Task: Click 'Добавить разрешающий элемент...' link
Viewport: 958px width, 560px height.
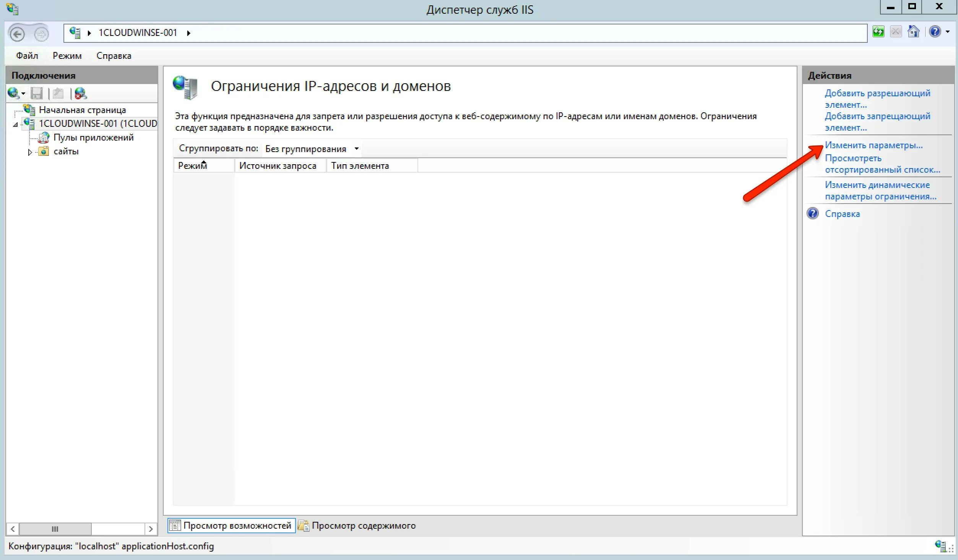Action: pyautogui.click(x=877, y=99)
